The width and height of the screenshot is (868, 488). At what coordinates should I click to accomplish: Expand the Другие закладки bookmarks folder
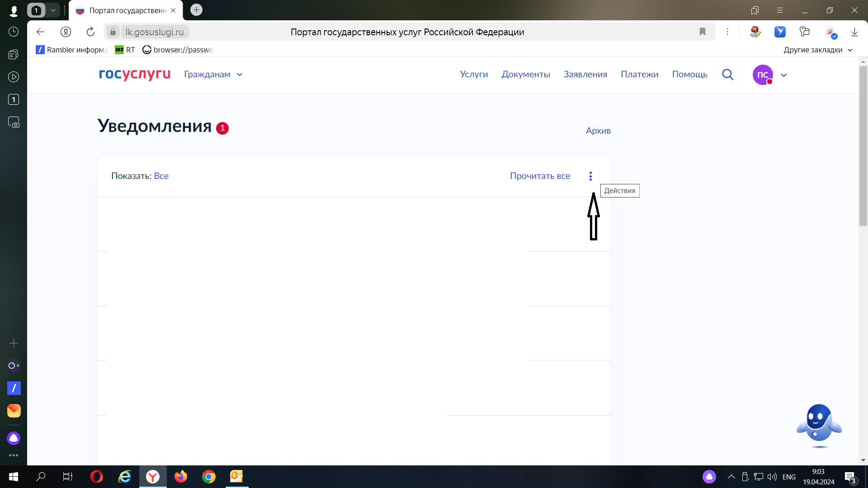pyautogui.click(x=818, y=50)
